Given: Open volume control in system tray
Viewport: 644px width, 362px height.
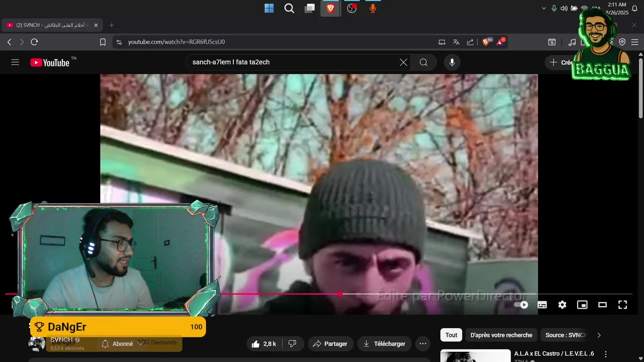Looking at the screenshot, I should 564,9.
